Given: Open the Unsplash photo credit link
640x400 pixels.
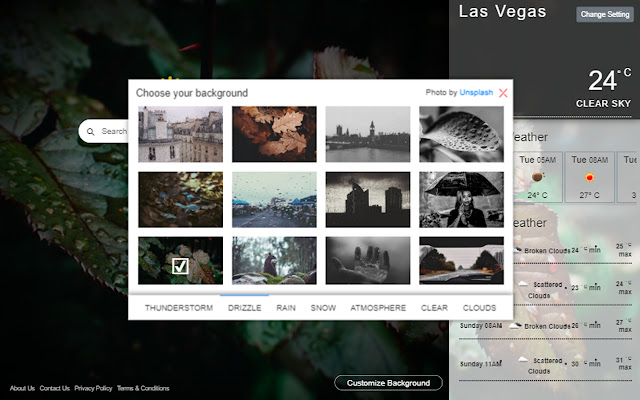Looking at the screenshot, I should tap(475, 93).
